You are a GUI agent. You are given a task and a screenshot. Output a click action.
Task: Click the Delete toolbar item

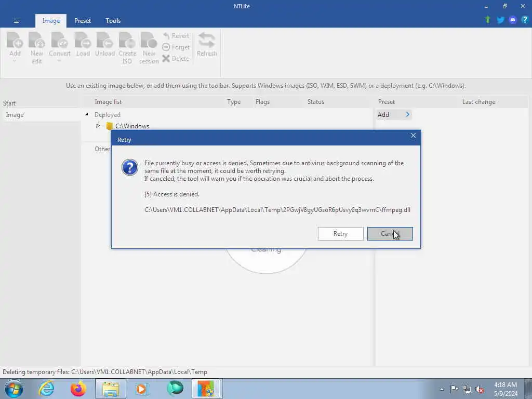pos(176,58)
